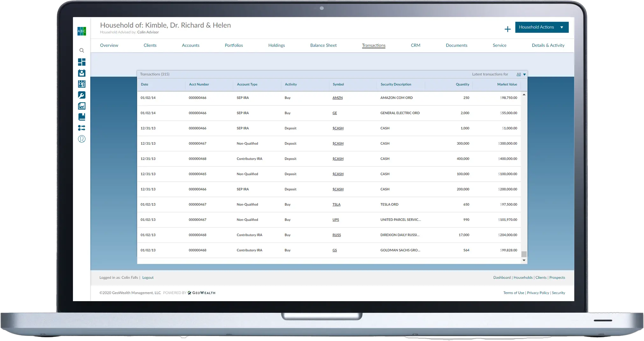Open the contact card list icon in sidebar
The image size is (644, 341).
pyautogui.click(x=81, y=84)
